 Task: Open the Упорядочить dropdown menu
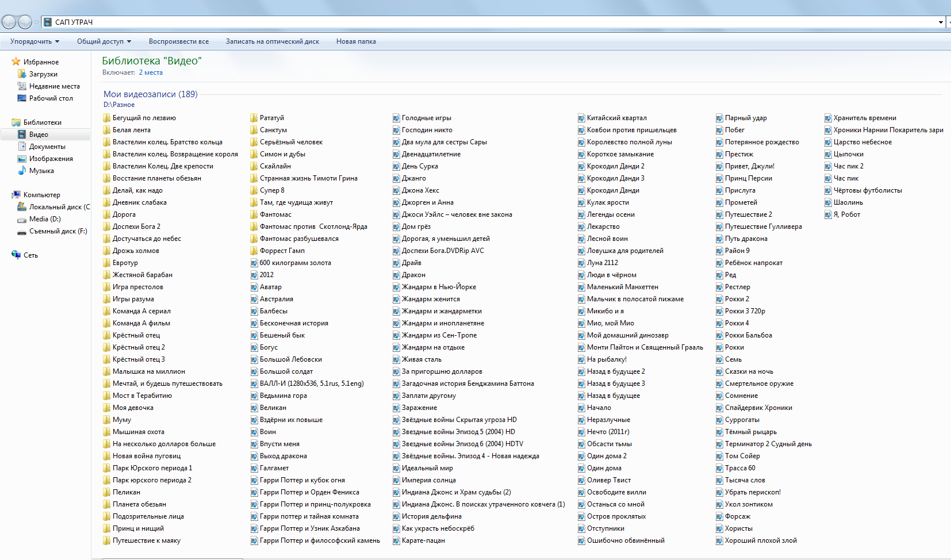tap(35, 41)
